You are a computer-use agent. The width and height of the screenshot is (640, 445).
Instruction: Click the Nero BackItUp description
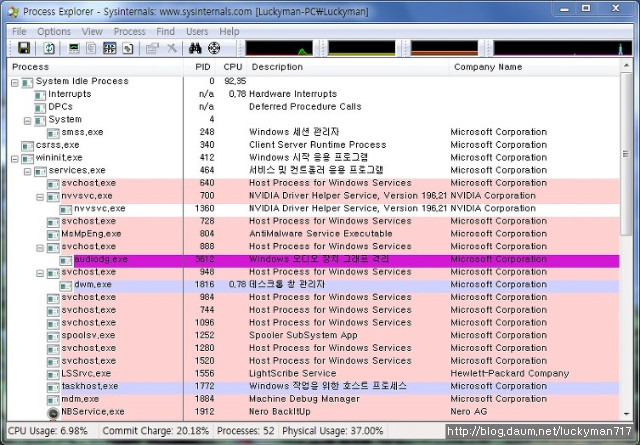point(280,412)
